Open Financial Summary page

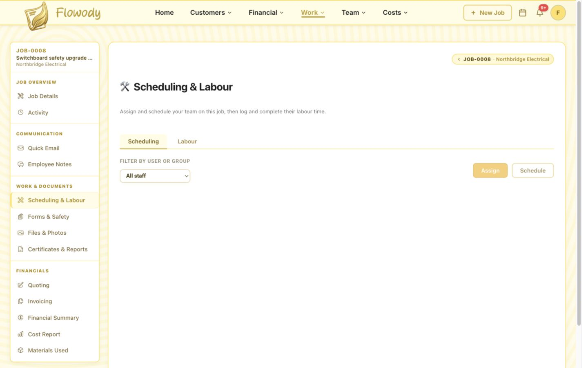tap(55, 318)
